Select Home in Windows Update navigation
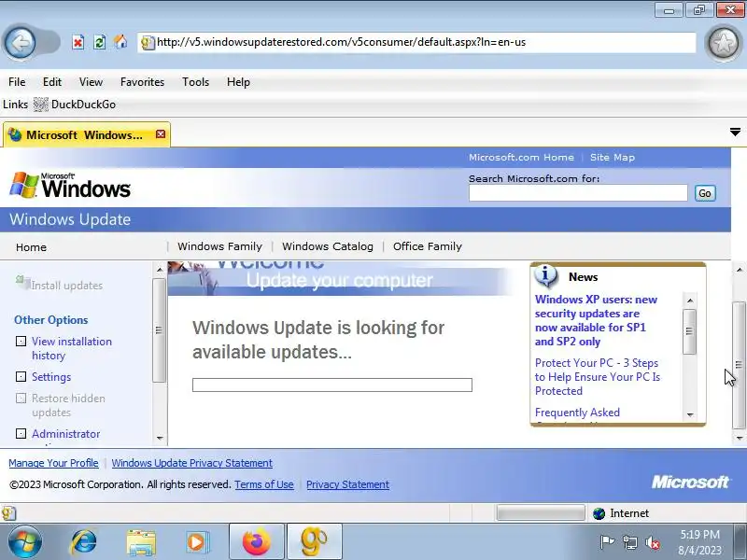 [x=31, y=247]
